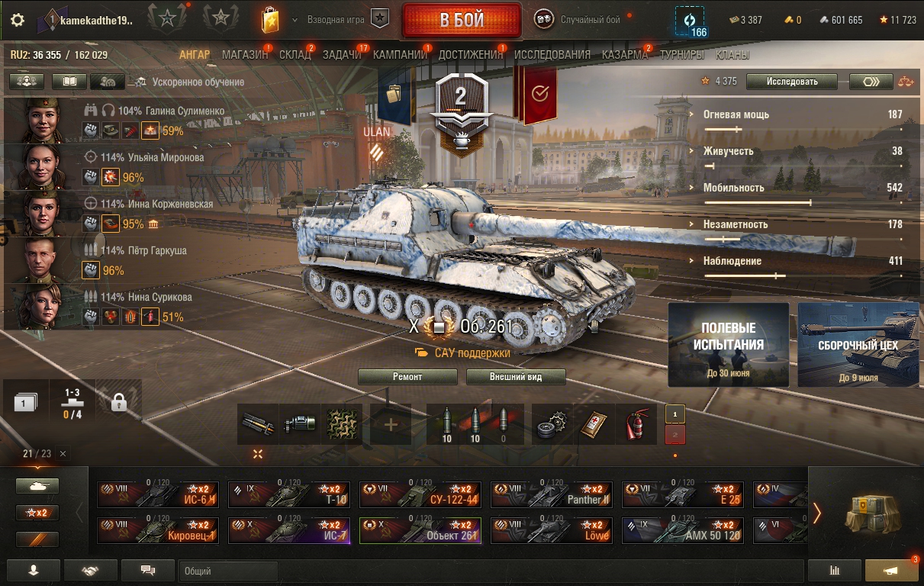Click the repair kit consumable icon

[x=551, y=425]
